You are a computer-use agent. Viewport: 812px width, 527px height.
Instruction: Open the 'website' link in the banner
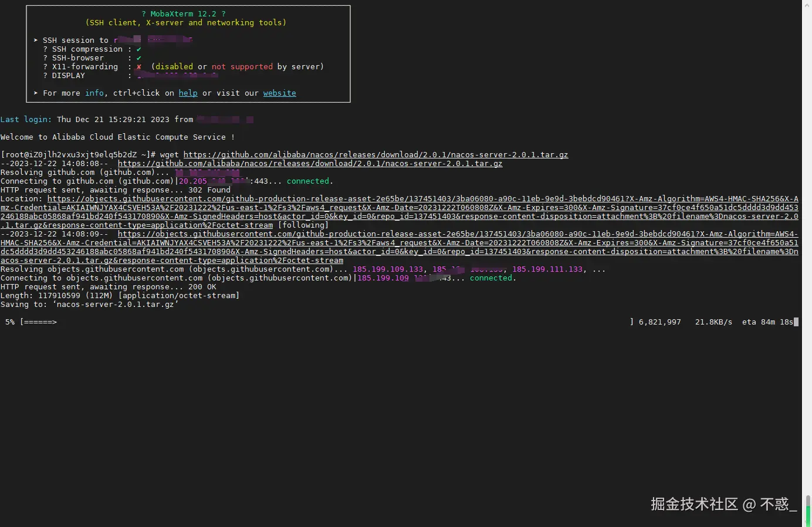[279, 93]
